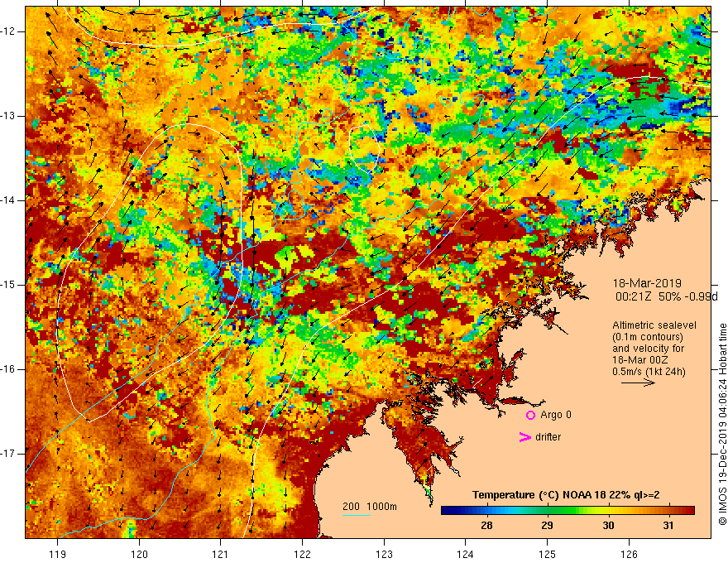728x563 pixels.
Task: Click the magenta drifter arrowhead legend symbol
Action: (525, 437)
